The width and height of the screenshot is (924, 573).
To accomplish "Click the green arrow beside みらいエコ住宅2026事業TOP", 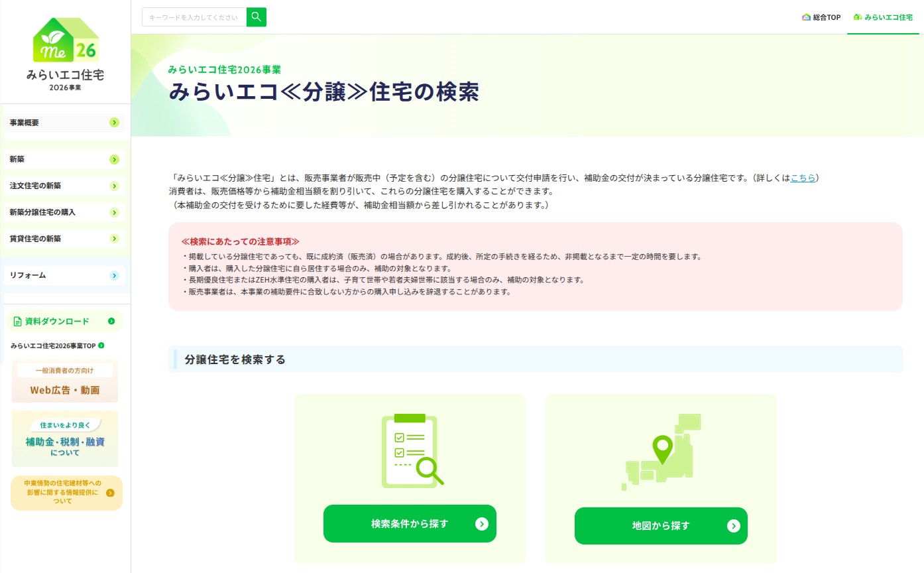I will pyautogui.click(x=101, y=346).
